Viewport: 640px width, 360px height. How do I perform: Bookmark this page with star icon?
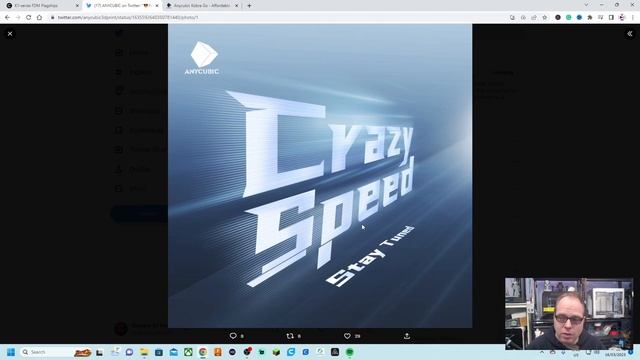pos(544,18)
